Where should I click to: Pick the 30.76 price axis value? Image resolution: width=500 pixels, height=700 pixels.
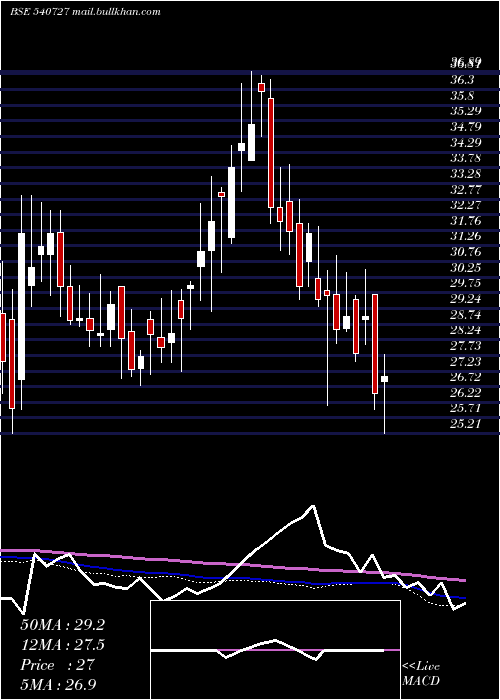[466, 252]
